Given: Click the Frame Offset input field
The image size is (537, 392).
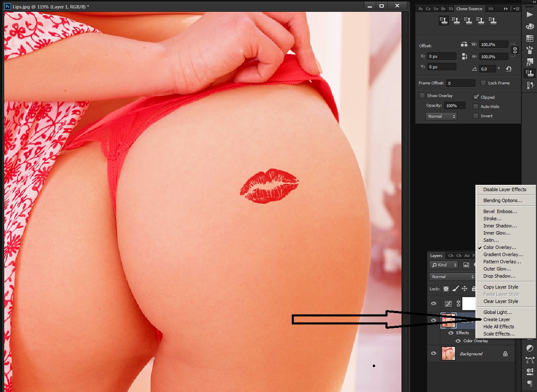Looking at the screenshot, I should pyautogui.click(x=461, y=83).
